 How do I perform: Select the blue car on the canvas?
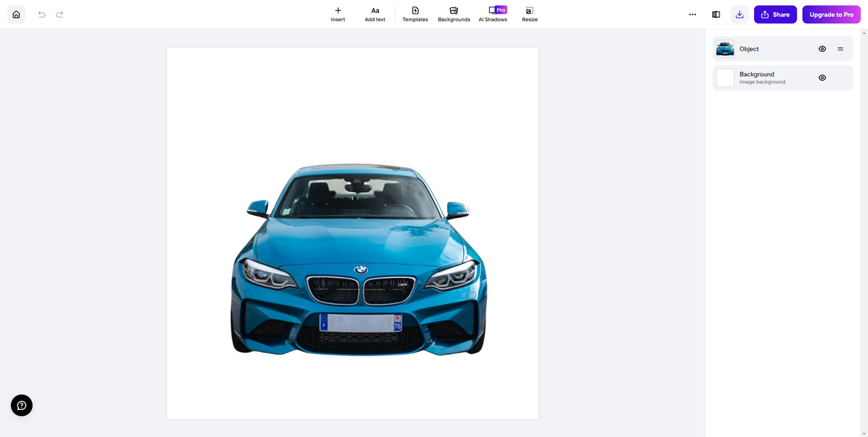[359, 259]
